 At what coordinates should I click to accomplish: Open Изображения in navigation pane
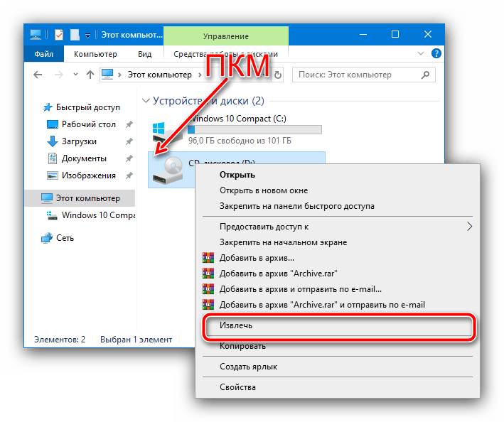(82, 175)
